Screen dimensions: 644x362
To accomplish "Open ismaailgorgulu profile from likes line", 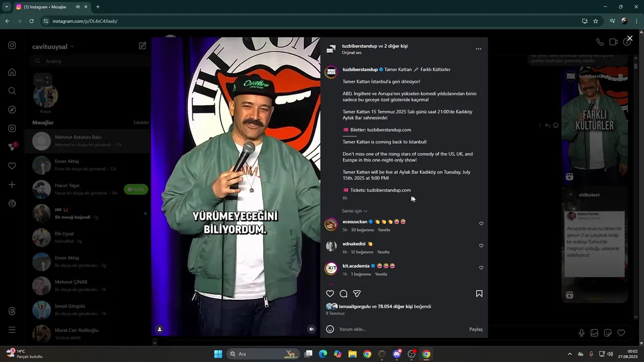I will point(355,306).
